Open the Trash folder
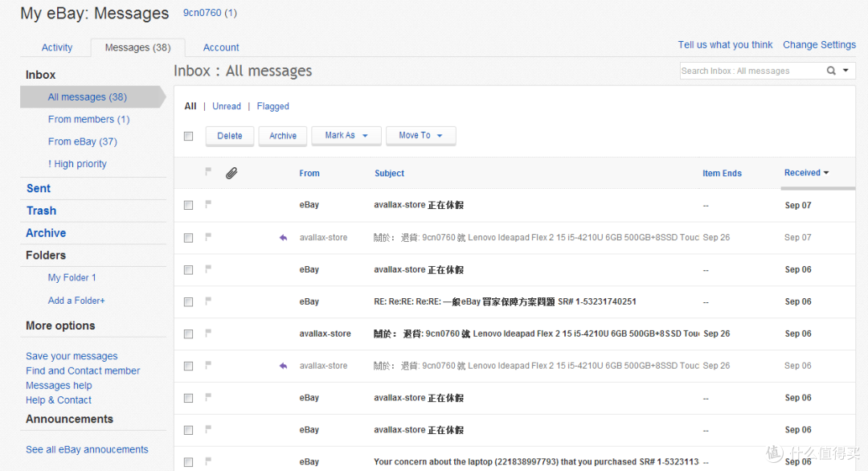868x471 pixels. pyautogui.click(x=41, y=211)
